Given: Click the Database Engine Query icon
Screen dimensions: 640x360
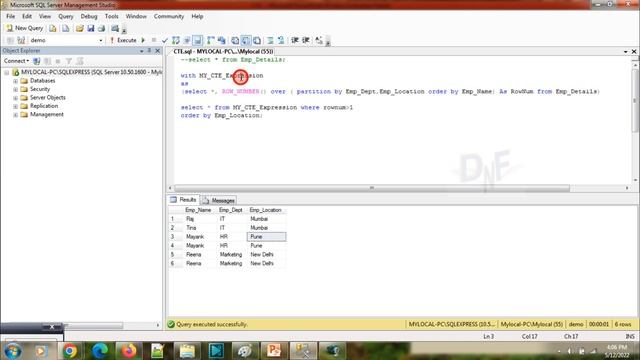Looking at the screenshot, I should [x=53, y=28].
